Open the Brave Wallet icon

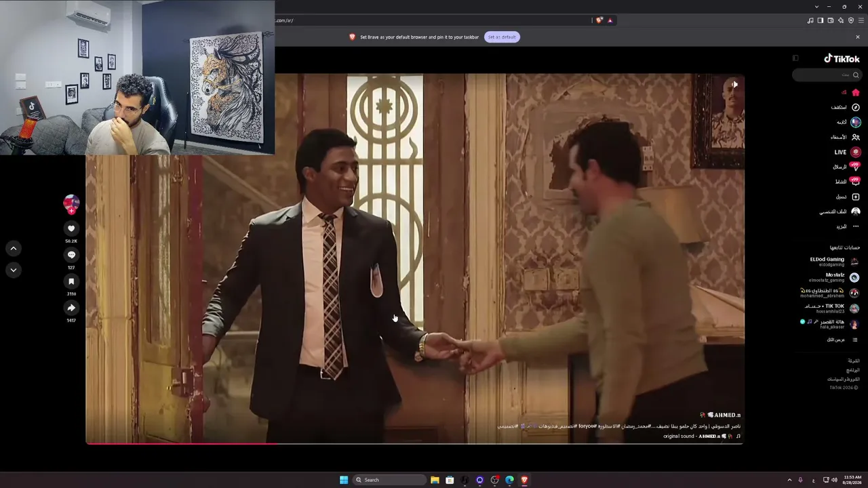tap(831, 20)
